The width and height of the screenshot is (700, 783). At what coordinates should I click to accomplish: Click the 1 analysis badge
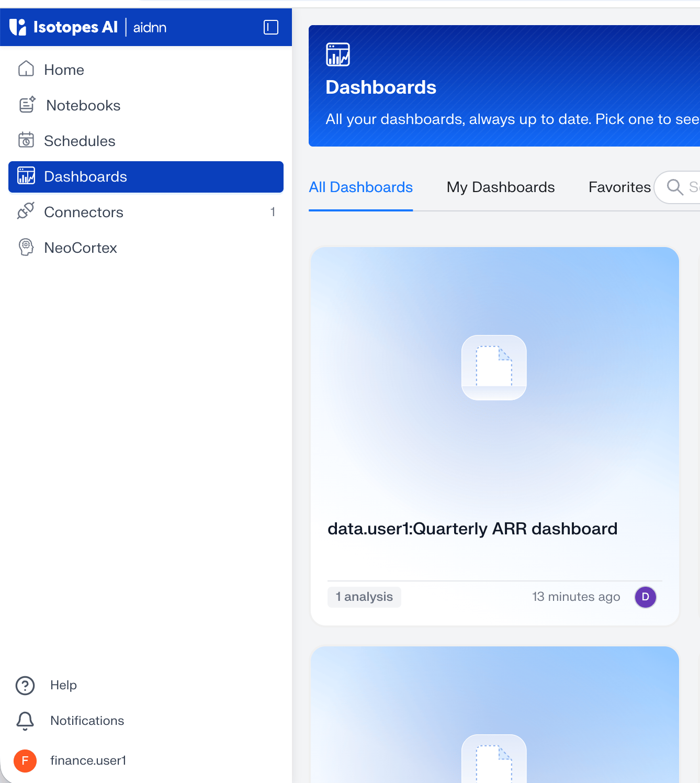click(364, 597)
